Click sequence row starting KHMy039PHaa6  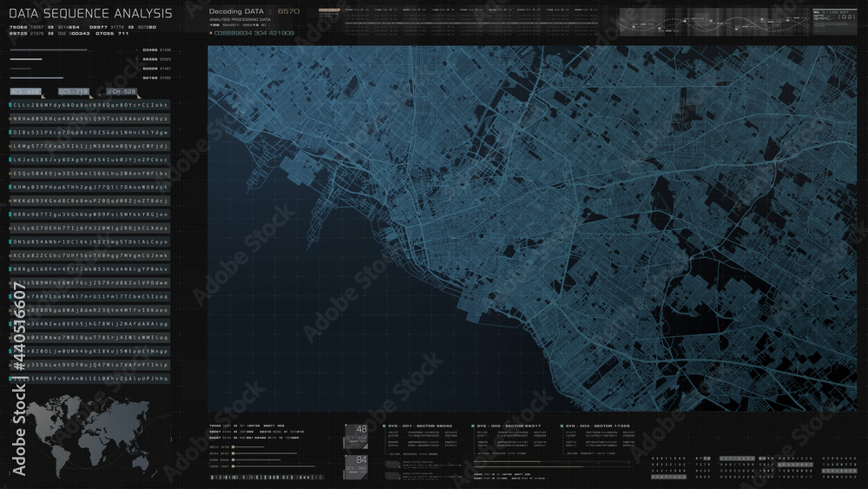pos(89,188)
